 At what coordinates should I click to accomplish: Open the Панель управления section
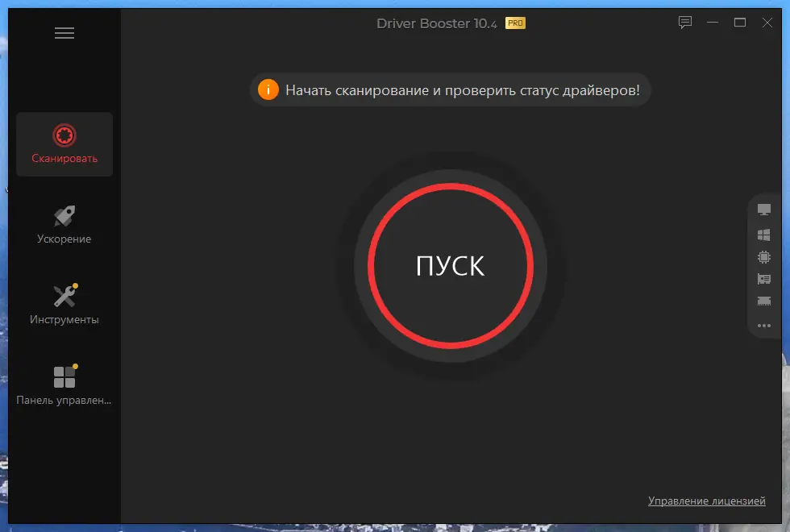[x=64, y=385]
